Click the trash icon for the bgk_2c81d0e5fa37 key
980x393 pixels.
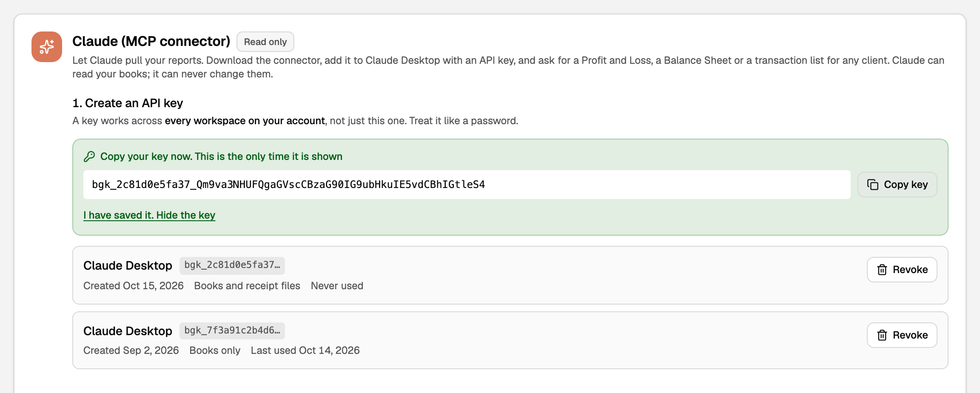[x=882, y=270]
